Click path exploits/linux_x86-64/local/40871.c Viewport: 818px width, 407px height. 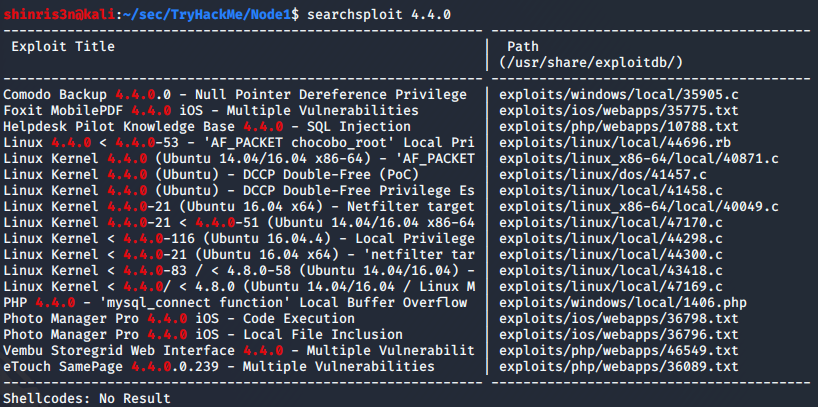pyautogui.click(x=639, y=159)
